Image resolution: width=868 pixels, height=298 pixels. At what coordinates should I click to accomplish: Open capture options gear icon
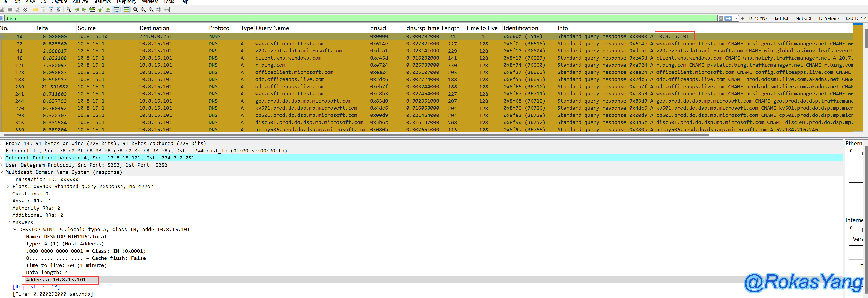coord(25,10)
